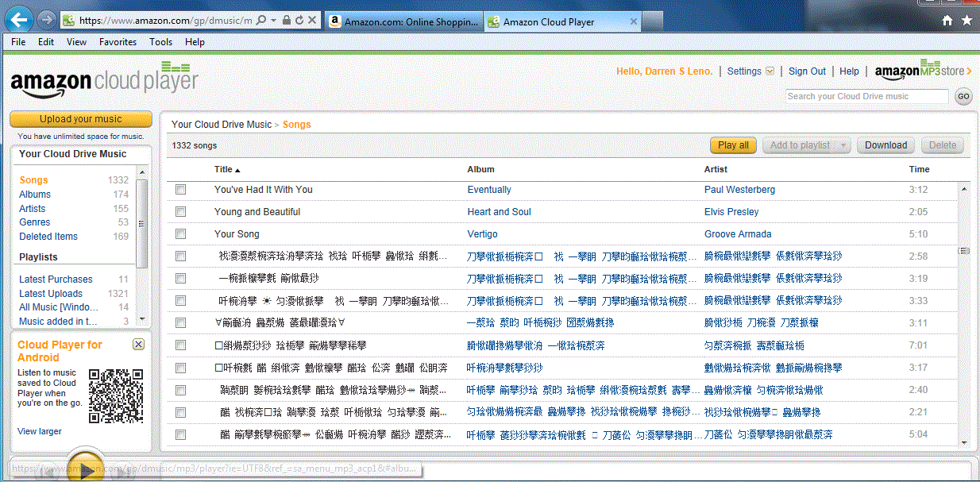
Task: Open the Help link in the header
Action: (x=849, y=71)
